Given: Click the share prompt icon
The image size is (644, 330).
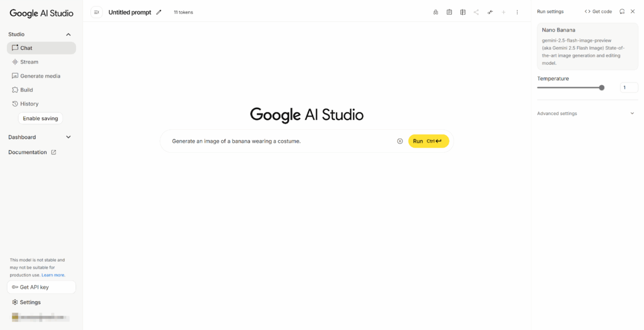Looking at the screenshot, I should pyautogui.click(x=476, y=12).
